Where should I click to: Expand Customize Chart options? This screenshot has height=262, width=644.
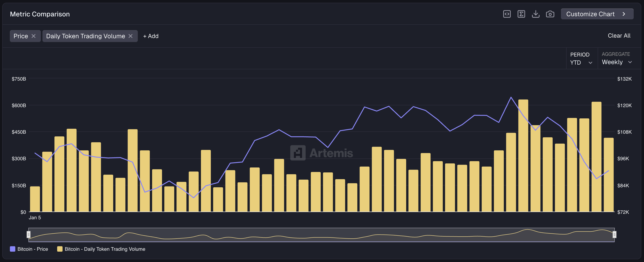[597, 14]
